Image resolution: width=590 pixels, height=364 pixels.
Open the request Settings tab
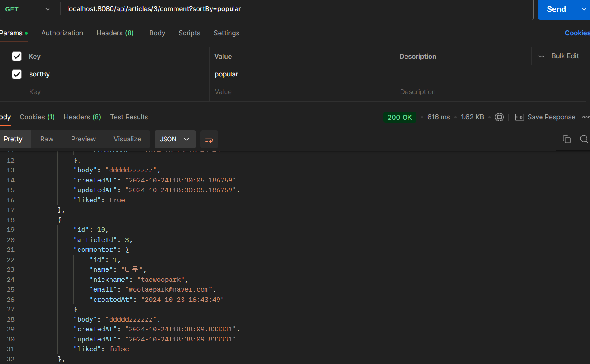(227, 33)
